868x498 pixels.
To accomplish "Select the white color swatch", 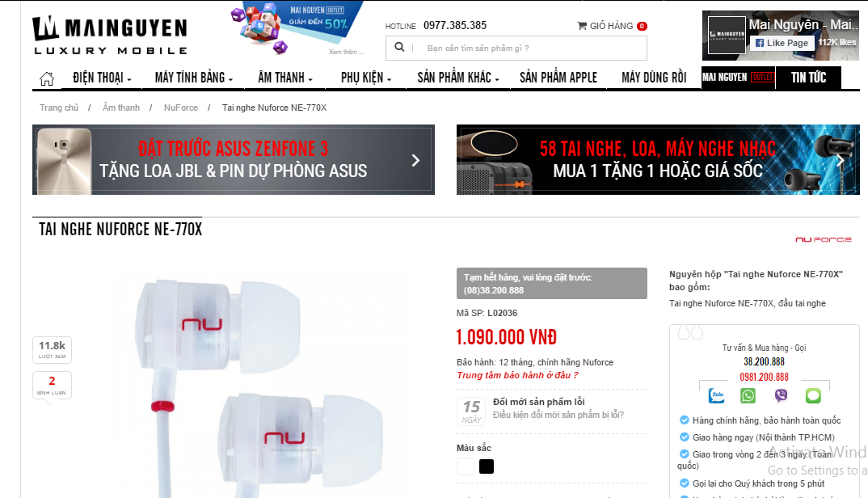I will 465,466.
